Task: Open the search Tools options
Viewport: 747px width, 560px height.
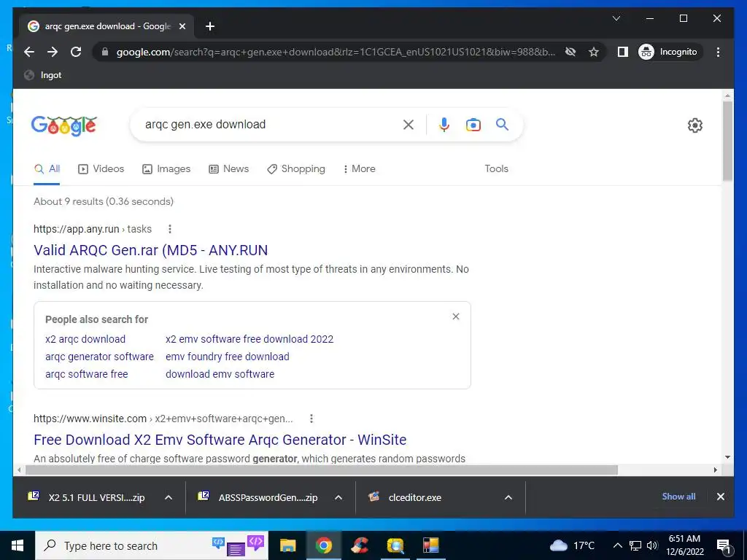Action: coord(496,169)
